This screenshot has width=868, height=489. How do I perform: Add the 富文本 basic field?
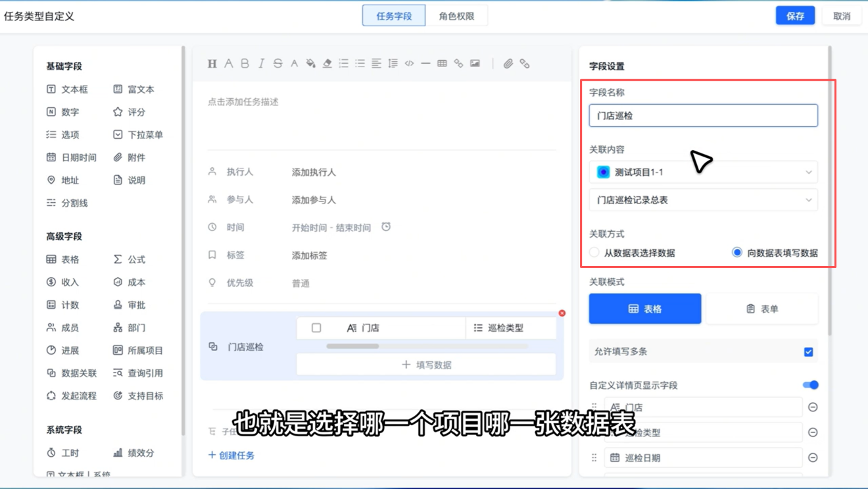(x=133, y=90)
